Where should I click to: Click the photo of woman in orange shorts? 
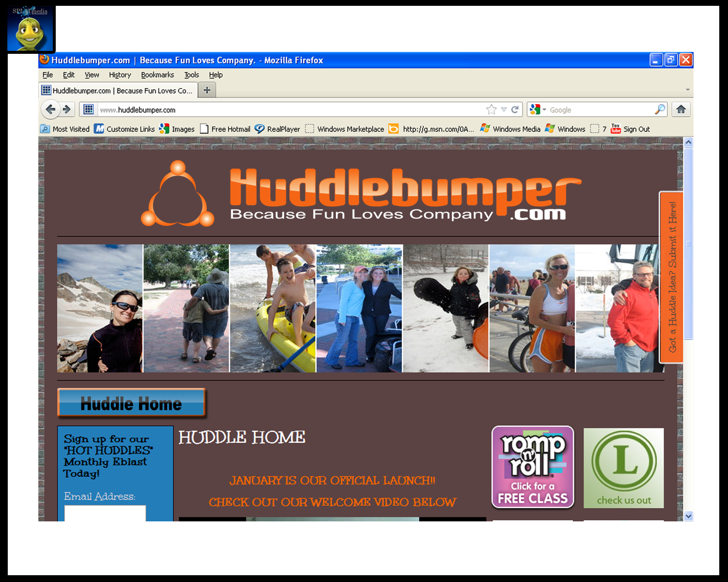532,308
